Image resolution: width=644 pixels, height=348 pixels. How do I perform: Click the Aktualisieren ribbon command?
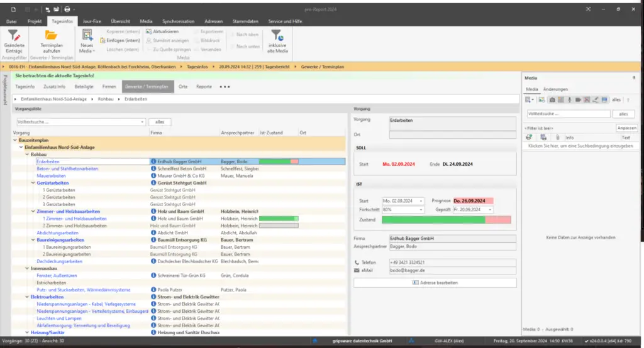(x=162, y=31)
